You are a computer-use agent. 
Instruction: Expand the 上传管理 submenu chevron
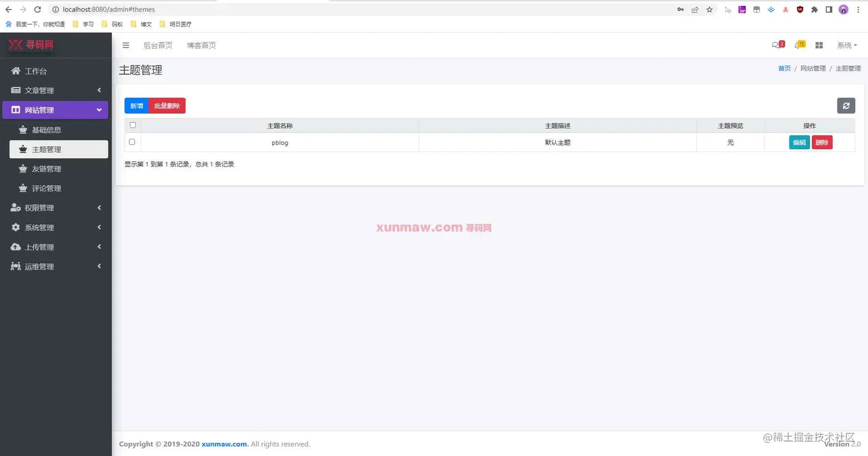click(x=99, y=247)
